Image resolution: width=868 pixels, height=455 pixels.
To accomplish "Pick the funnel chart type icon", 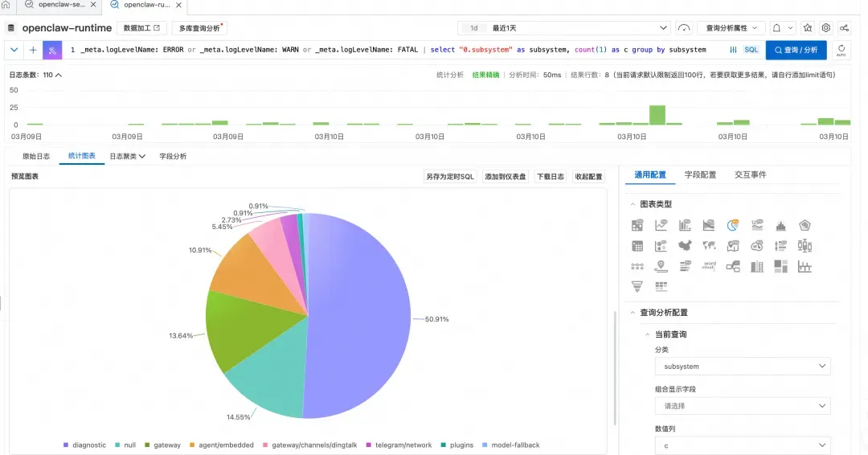I will point(637,286).
